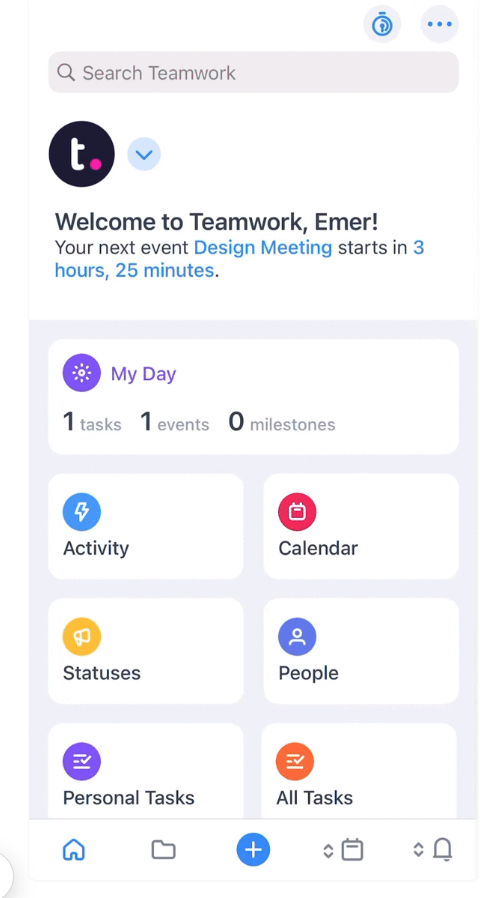This screenshot has width=495, height=898.
Task: Open the Design Meeting event link
Action: coord(263,247)
